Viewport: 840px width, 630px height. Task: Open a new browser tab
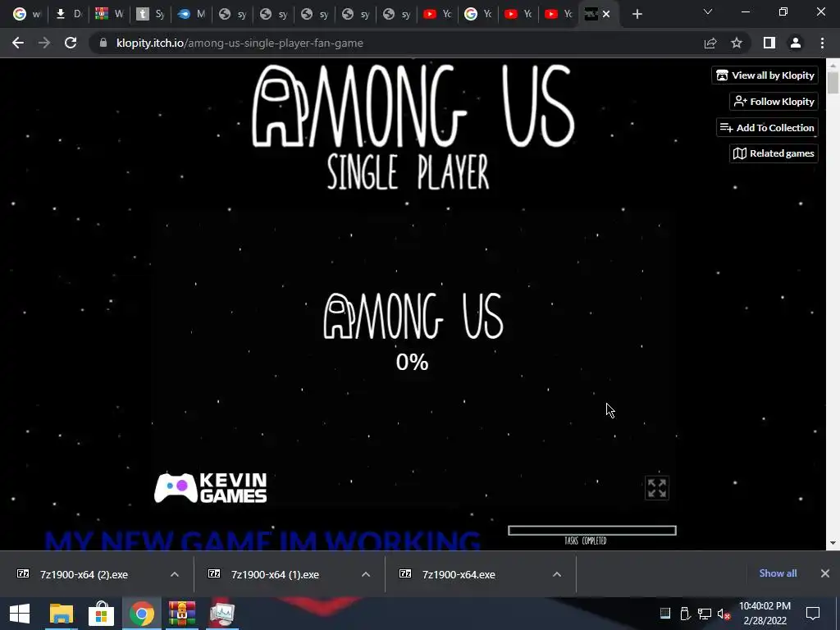(x=637, y=15)
